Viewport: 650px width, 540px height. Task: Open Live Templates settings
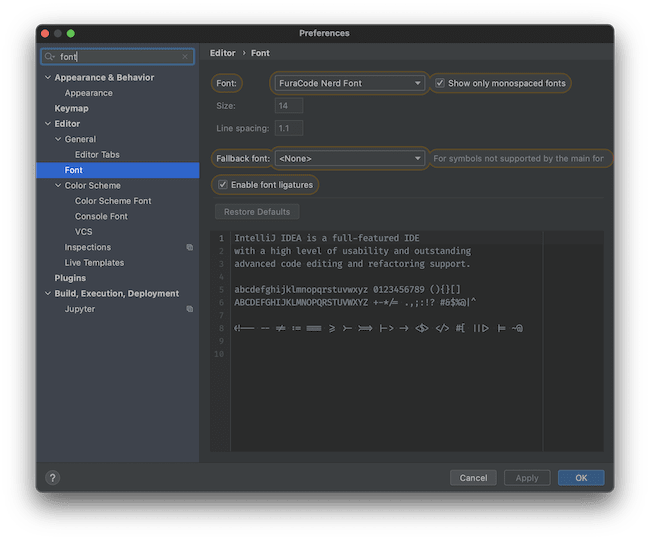click(94, 263)
